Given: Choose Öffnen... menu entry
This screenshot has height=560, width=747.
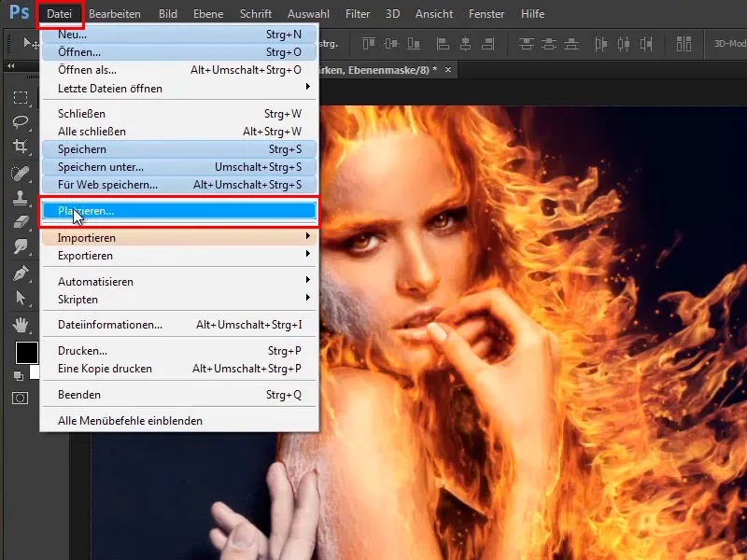Looking at the screenshot, I should coord(179,52).
